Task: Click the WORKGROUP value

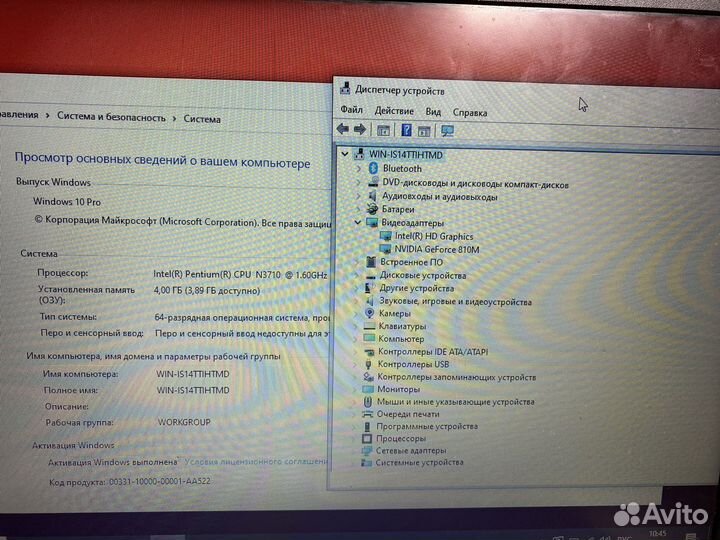Action: (x=184, y=422)
